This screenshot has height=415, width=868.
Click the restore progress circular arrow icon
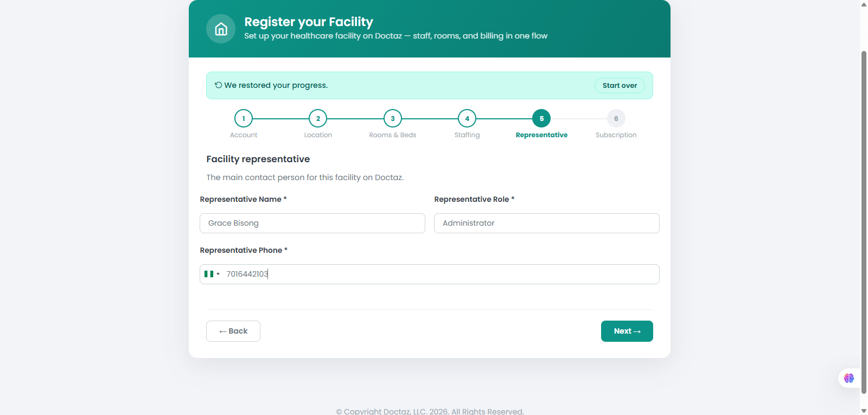click(218, 85)
